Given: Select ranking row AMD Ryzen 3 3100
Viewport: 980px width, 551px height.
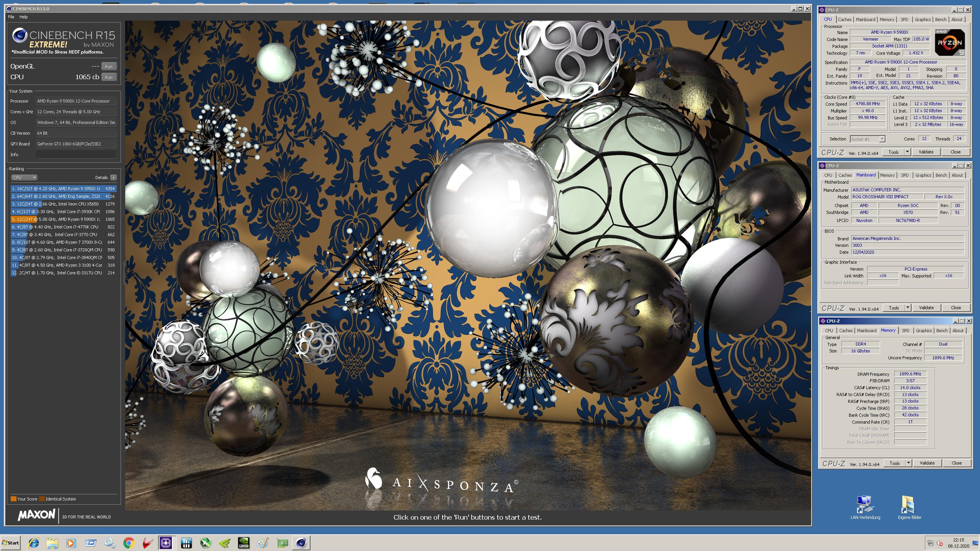Looking at the screenshot, I should (63, 265).
